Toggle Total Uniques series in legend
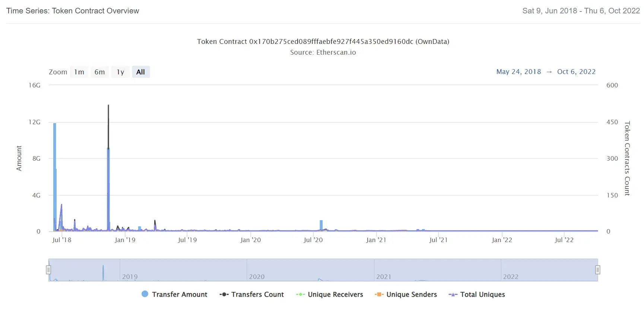 [477, 294]
